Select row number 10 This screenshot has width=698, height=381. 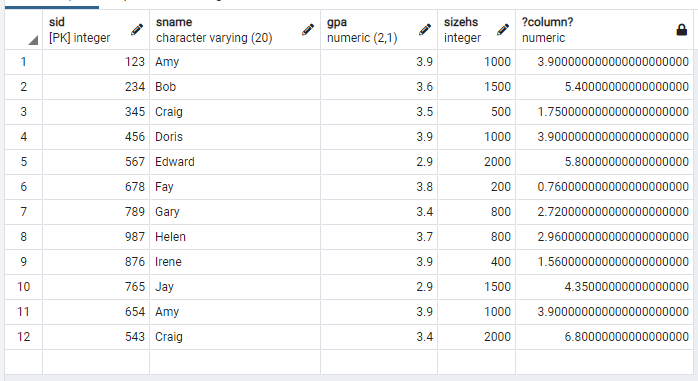(x=24, y=286)
